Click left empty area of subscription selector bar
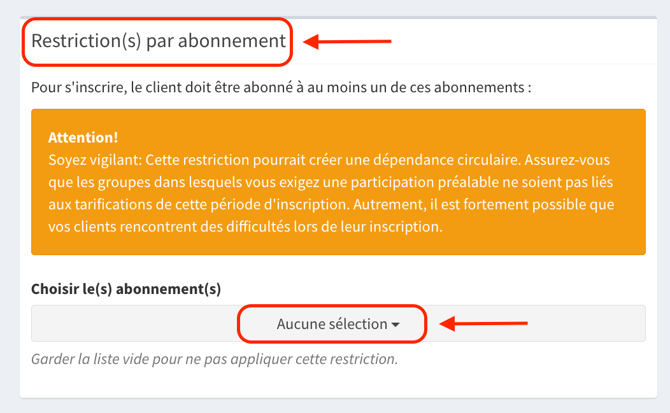 [130, 324]
